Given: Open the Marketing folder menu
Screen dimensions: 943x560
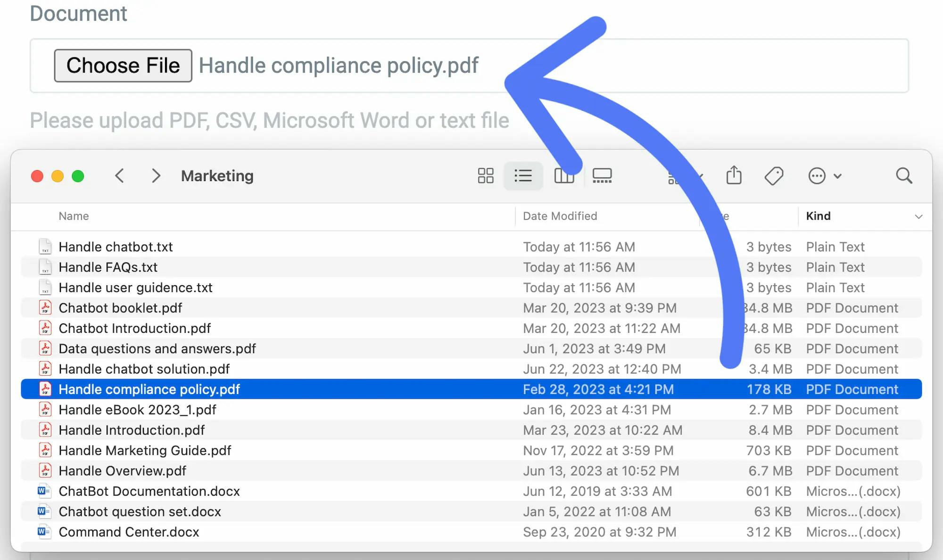Looking at the screenshot, I should [x=217, y=175].
